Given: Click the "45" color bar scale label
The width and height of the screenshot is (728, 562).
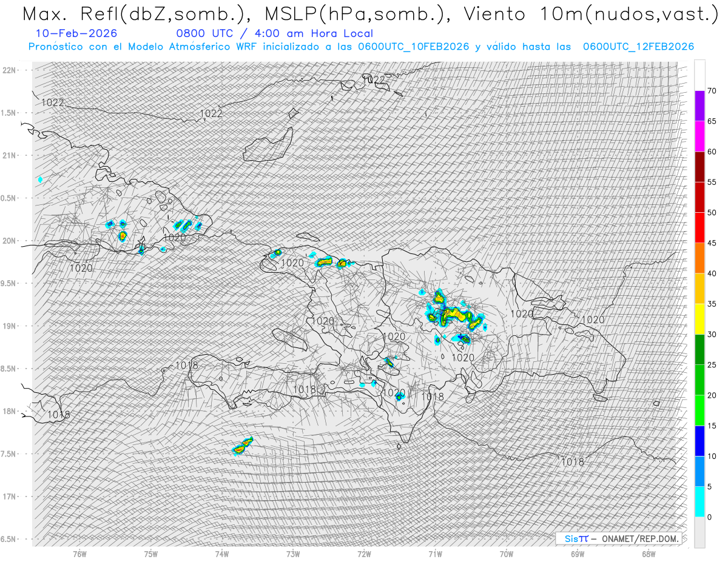Looking at the screenshot, I should [x=712, y=243].
